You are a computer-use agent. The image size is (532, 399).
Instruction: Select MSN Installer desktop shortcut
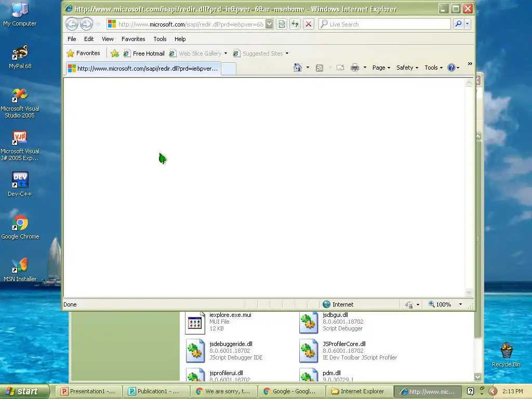tap(20, 270)
